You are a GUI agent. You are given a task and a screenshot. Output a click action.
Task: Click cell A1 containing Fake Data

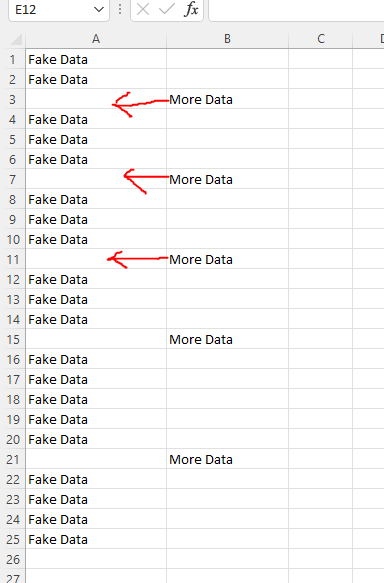pyautogui.click(x=96, y=59)
